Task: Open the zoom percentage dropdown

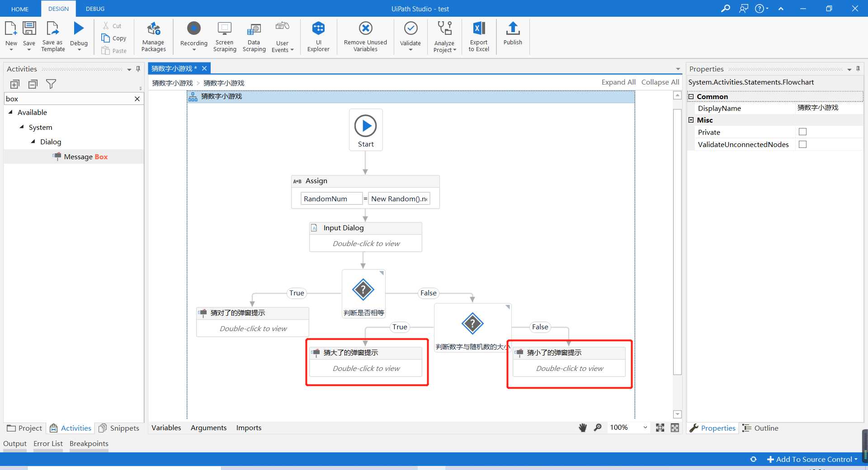Action: [645, 427]
